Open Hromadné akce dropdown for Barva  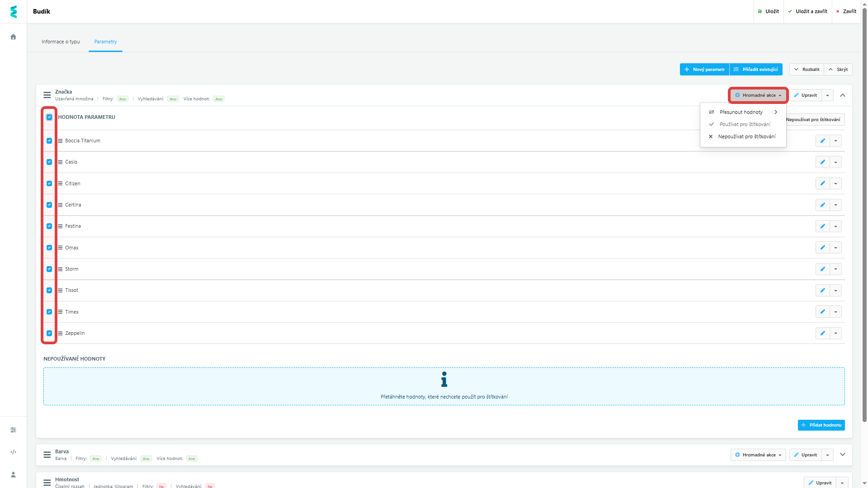[758, 455]
